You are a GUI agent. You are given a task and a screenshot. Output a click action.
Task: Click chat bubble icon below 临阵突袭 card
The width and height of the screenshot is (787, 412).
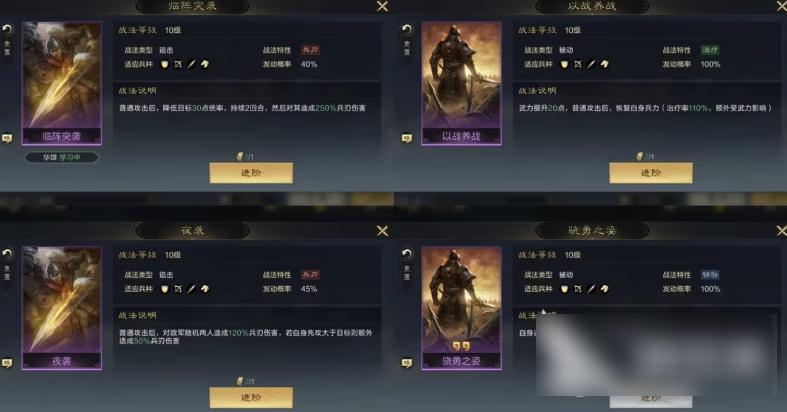[7, 138]
